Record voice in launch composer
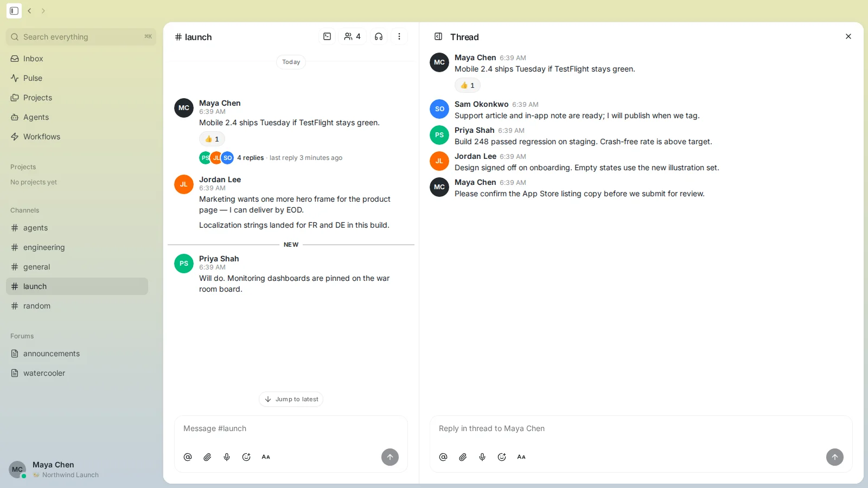Image resolution: width=868 pixels, height=488 pixels. point(227,457)
